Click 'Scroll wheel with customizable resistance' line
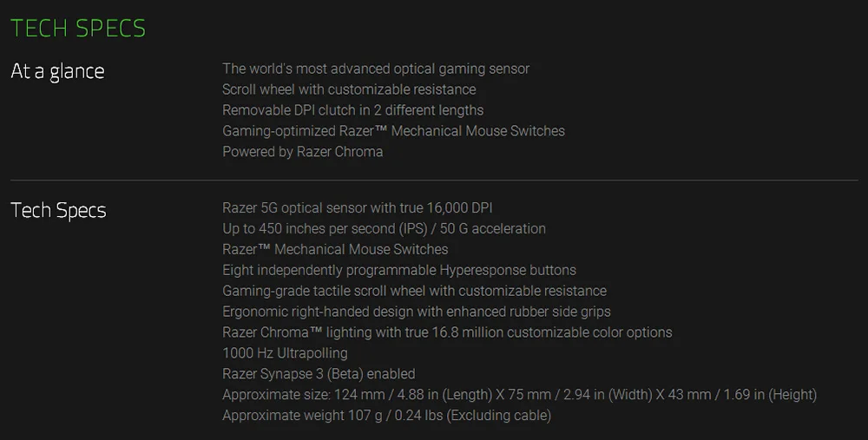The height and width of the screenshot is (440, 868). (349, 89)
